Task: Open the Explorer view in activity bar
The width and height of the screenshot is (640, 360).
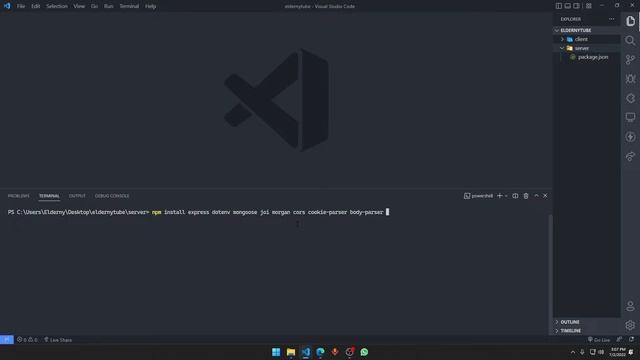Action: [630, 21]
